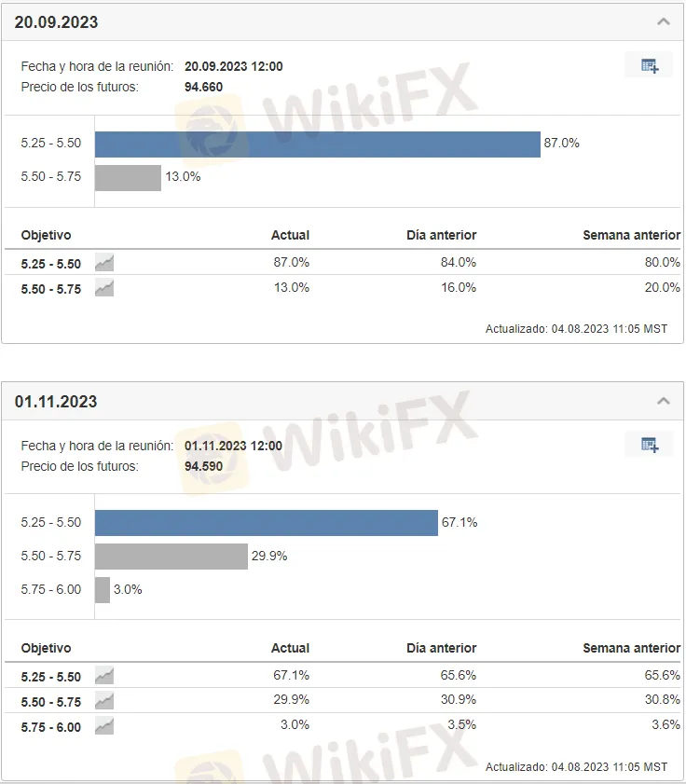The image size is (686, 784).
Task: Click 'Semana anterior' column header in 01.11.2023 table
Action: coord(631,648)
